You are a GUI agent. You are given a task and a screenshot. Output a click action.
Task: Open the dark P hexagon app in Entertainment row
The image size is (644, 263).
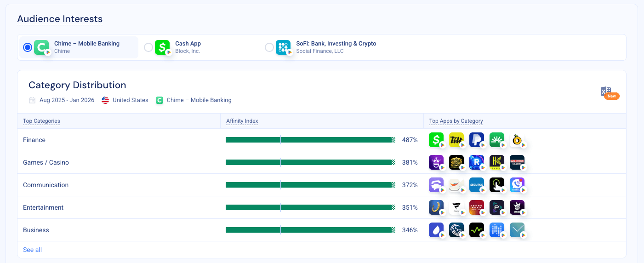coord(497,207)
